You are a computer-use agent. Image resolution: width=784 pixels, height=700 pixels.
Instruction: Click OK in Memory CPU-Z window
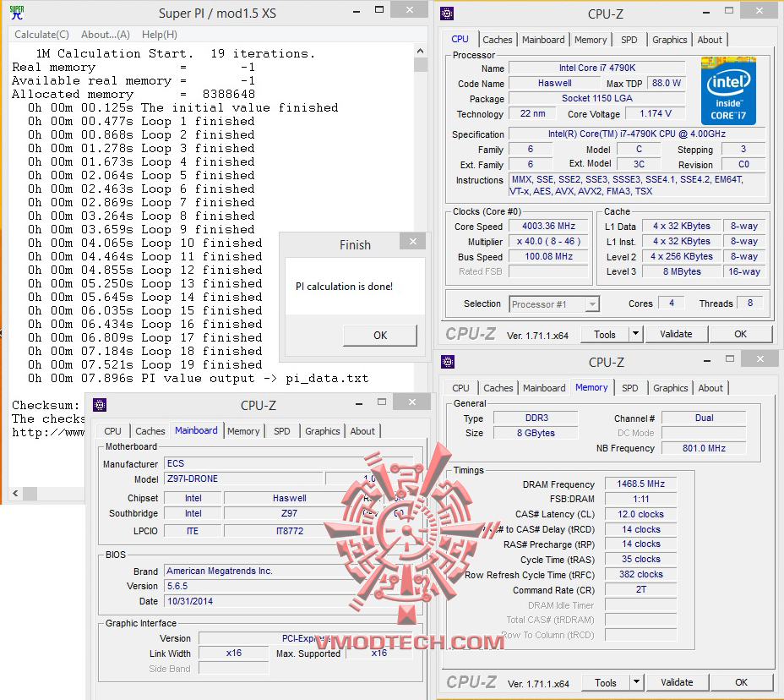(x=741, y=682)
